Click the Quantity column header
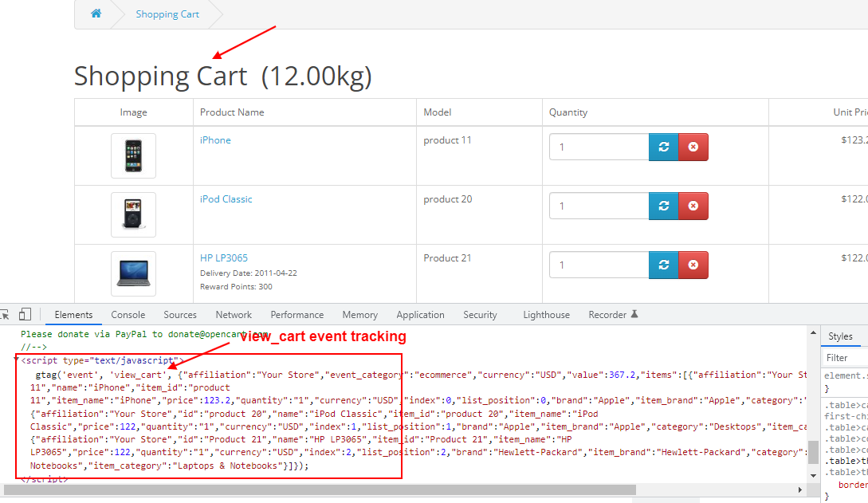 coord(568,112)
